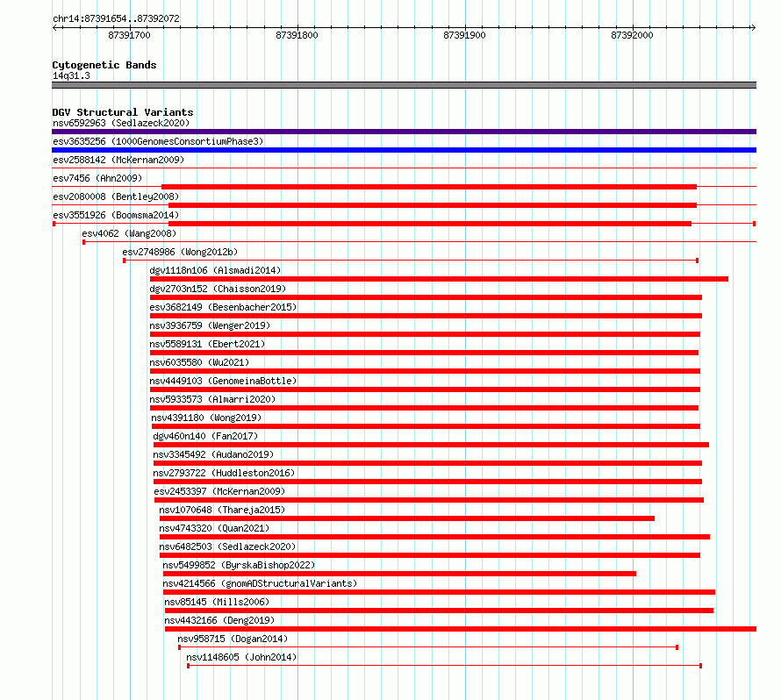Open the nsv4214566 (gnomADStructuralVariants) label
The height and width of the screenshot is (700, 781).
click(260, 583)
